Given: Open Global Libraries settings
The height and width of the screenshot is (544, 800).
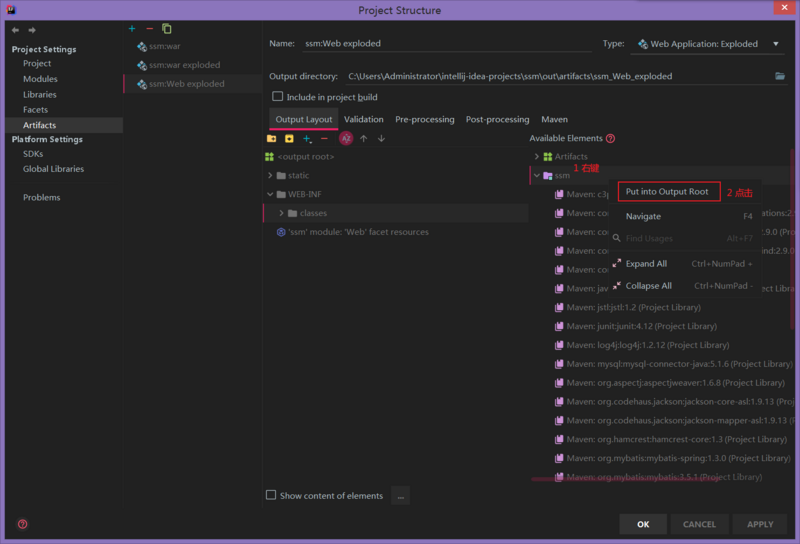Looking at the screenshot, I should point(53,169).
